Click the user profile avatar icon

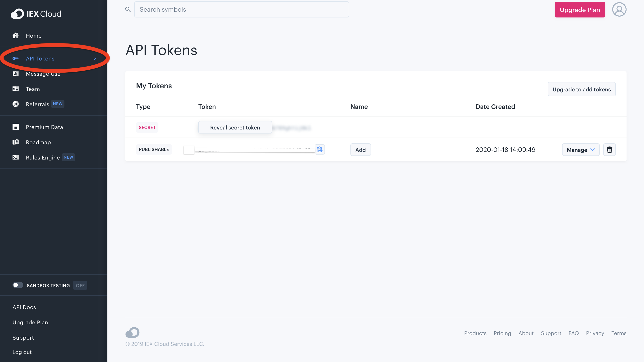point(619,9)
